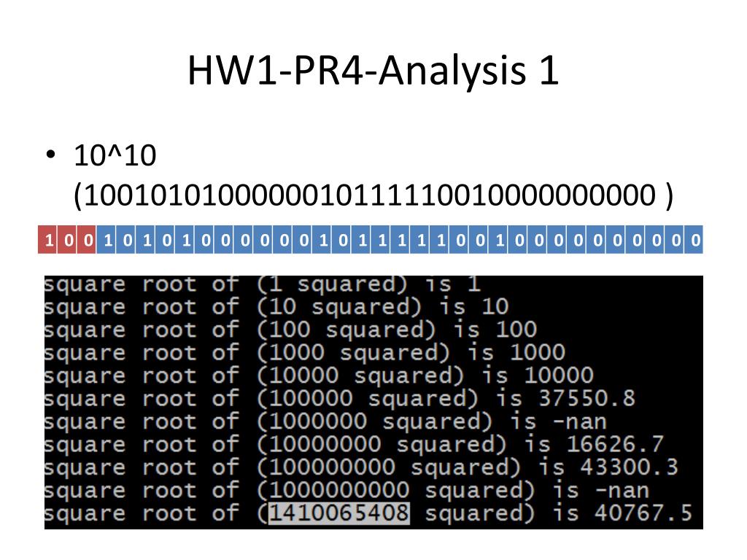Click the terminal line "(10000 squared) is 10000"

pos(320,376)
